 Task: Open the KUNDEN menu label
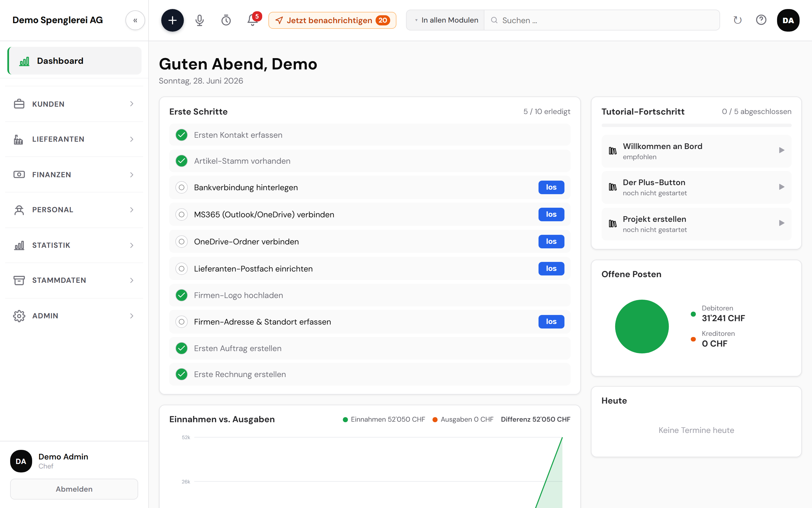[48, 104]
